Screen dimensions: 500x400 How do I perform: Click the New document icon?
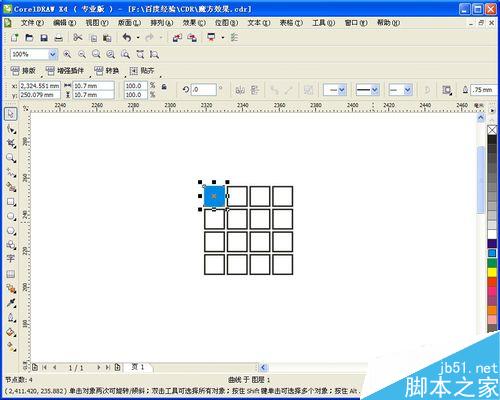tap(14, 38)
